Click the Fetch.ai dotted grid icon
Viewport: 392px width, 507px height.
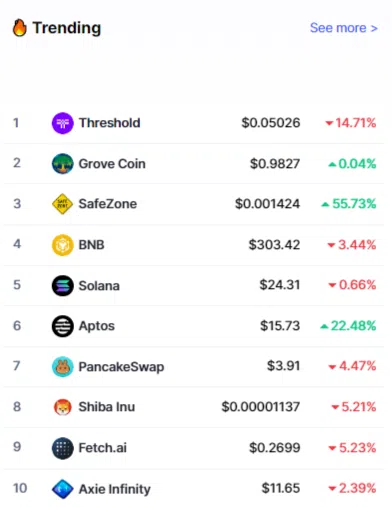point(62,448)
